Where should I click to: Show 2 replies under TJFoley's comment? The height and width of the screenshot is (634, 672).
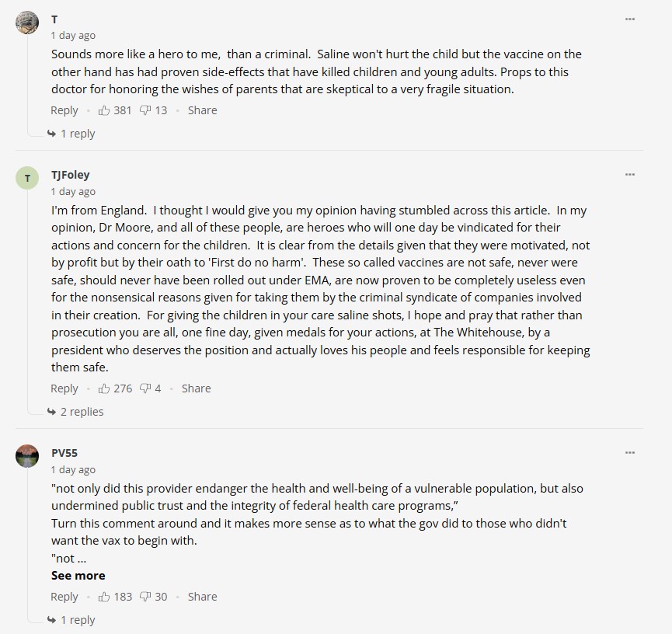click(x=81, y=412)
